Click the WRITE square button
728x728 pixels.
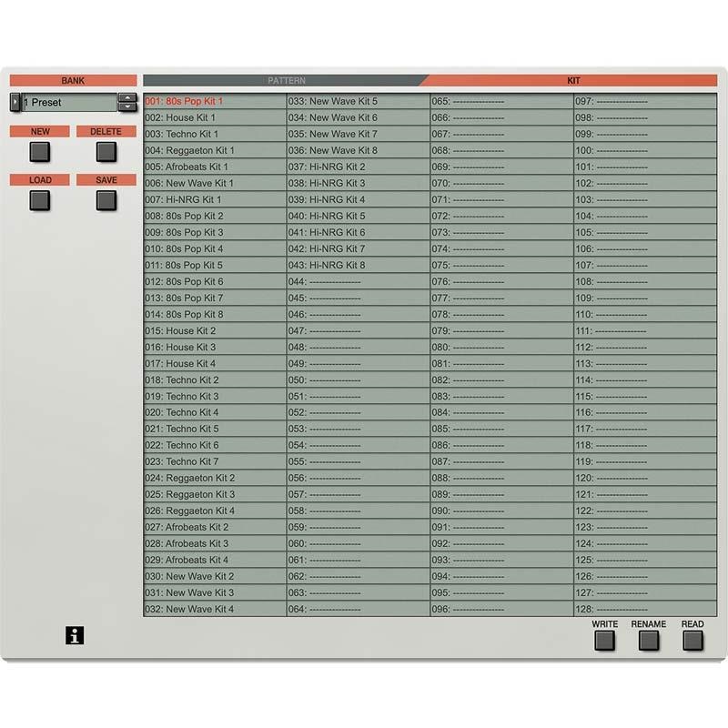[x=604, y=641]
